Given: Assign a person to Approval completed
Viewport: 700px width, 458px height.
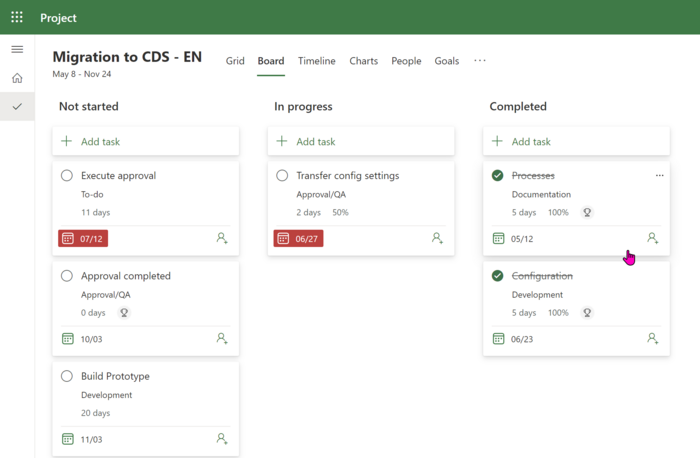Looking at the screenshot, I should (222, 338).
